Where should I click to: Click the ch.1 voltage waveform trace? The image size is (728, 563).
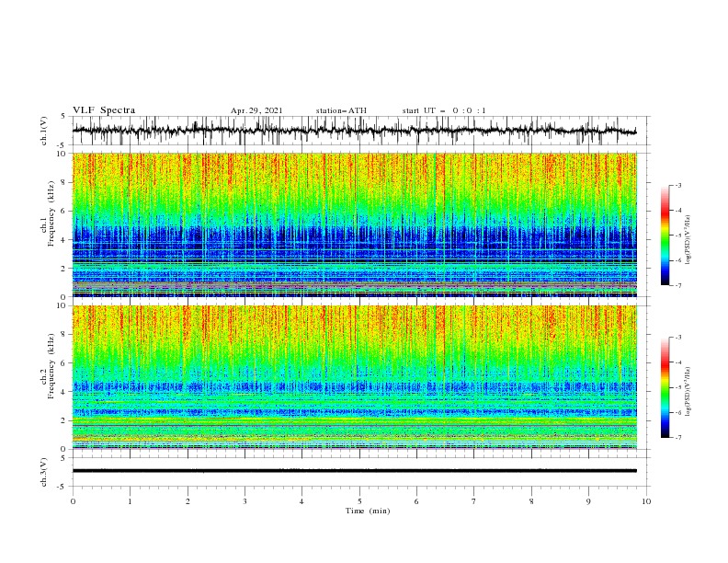click(x=354, y=131)
